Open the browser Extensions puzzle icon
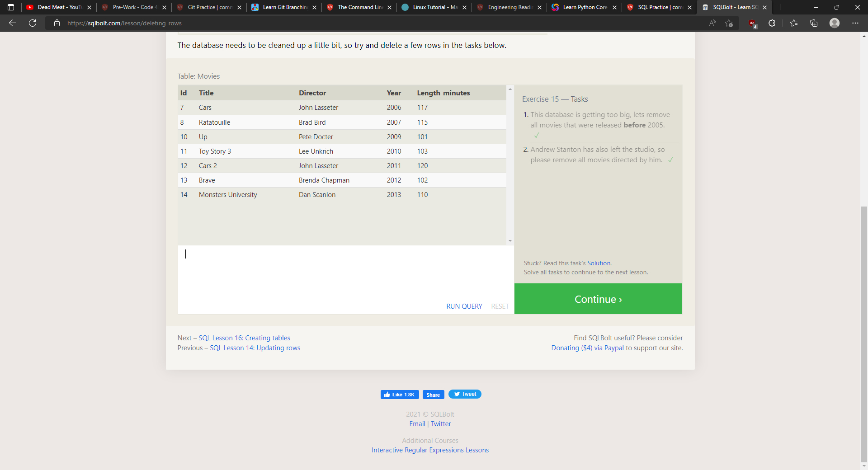Image resolution: width=868 pixels, height=470 pixels. tap(772, 23)
